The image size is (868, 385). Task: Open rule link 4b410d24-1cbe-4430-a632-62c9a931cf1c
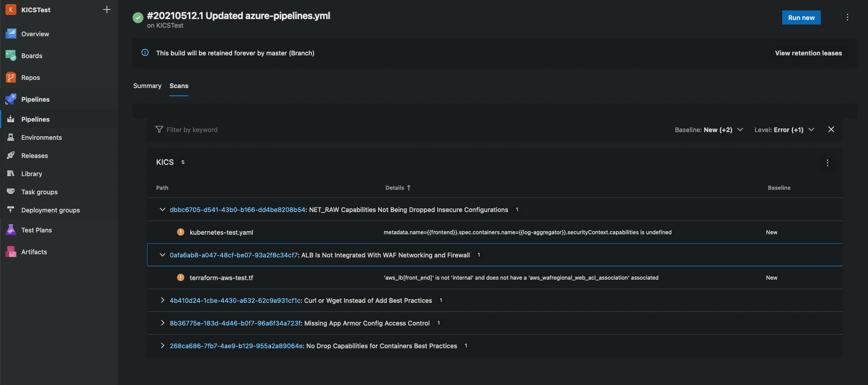235,301
